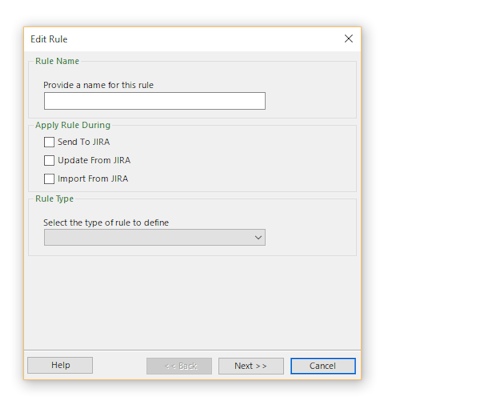
Task: Close the Edit Rule dialog with X
Action: click(x=348, y=39)
